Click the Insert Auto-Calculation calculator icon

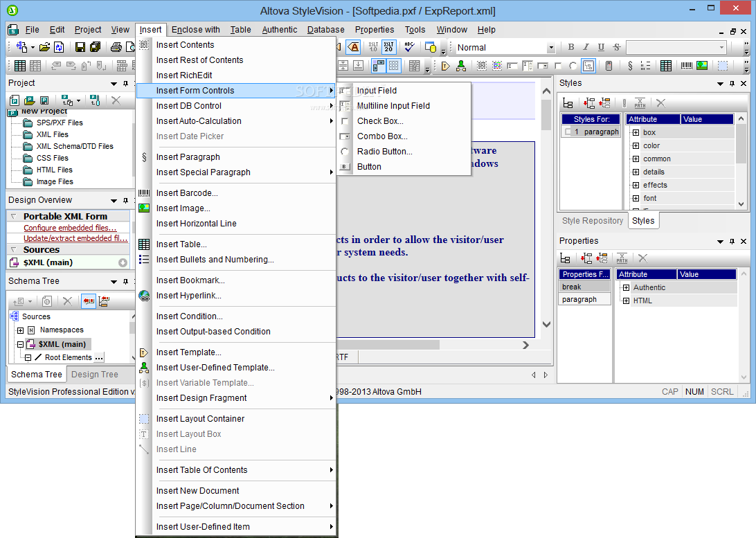click(x=609, y=66)
